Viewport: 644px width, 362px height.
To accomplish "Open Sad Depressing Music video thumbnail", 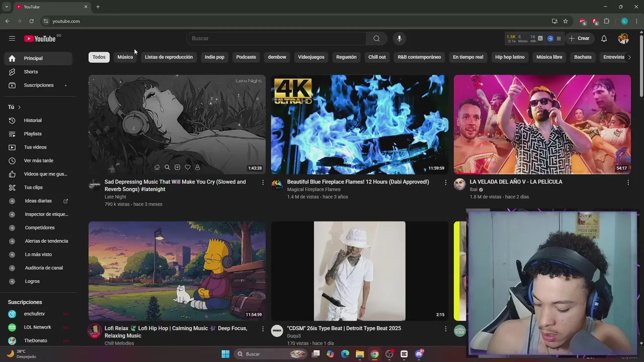I will click(x=177, y=124).
